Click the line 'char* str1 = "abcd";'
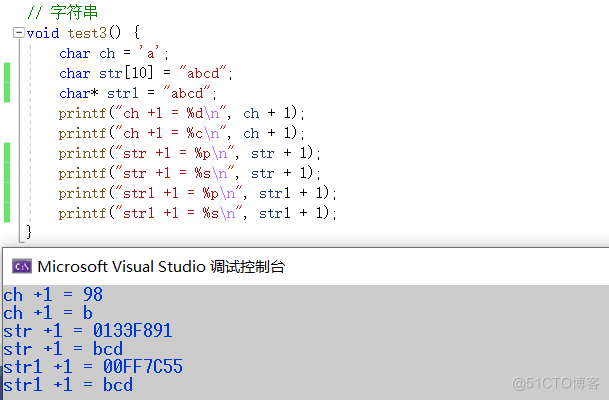The height and width of the screenshot is (400, 609). point(138,93)
